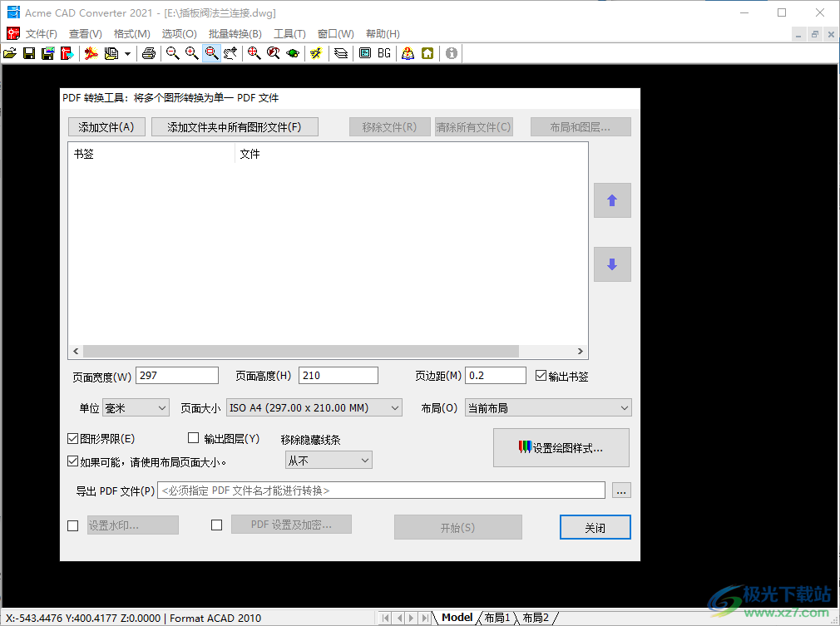
Task: Toggle the BG background color button
Action: (x=384, y=53)
